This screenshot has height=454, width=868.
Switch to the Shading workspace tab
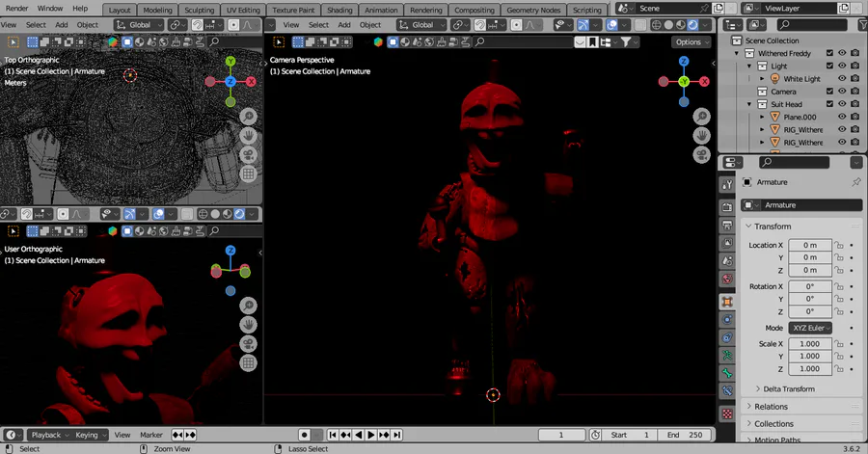[339, 10]
